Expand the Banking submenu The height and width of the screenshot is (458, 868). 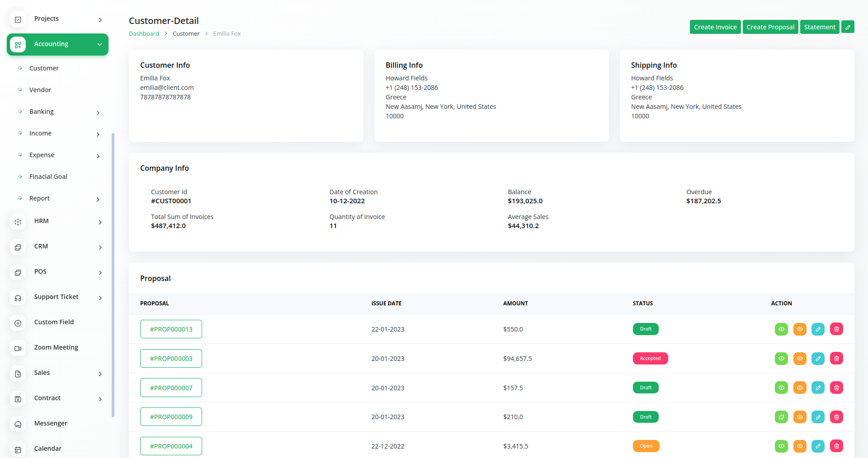(98, 112)
